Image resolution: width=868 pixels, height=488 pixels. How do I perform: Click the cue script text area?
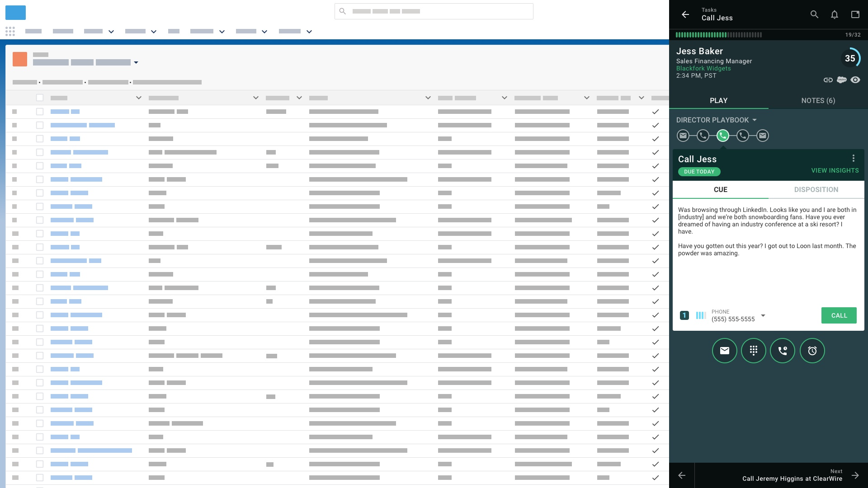pos(768,231)
